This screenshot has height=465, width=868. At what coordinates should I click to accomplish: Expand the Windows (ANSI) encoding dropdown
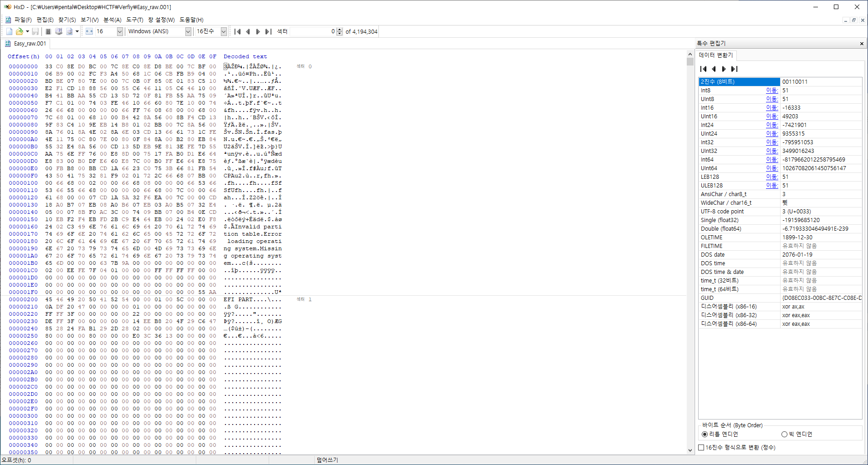(x=188, y=31)
